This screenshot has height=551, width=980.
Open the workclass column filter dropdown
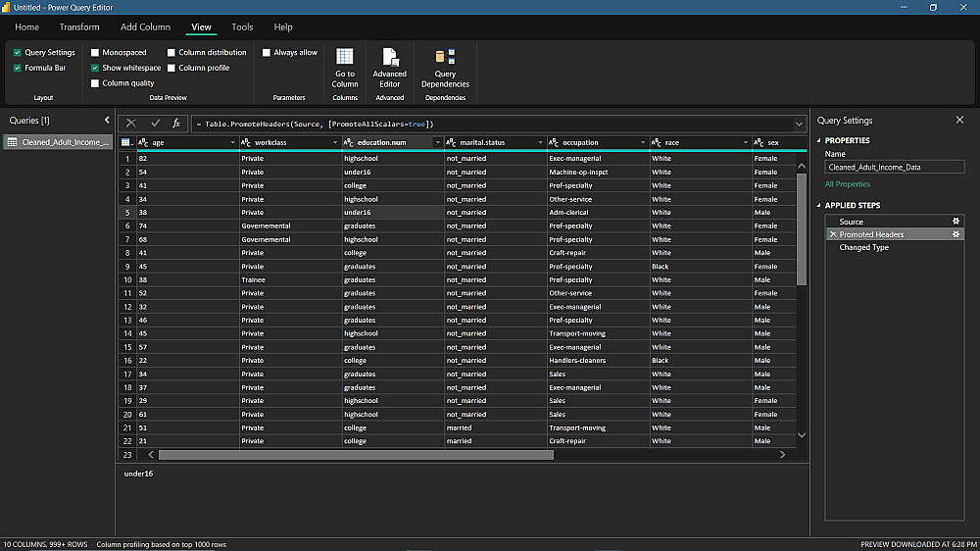coord(334,142)
